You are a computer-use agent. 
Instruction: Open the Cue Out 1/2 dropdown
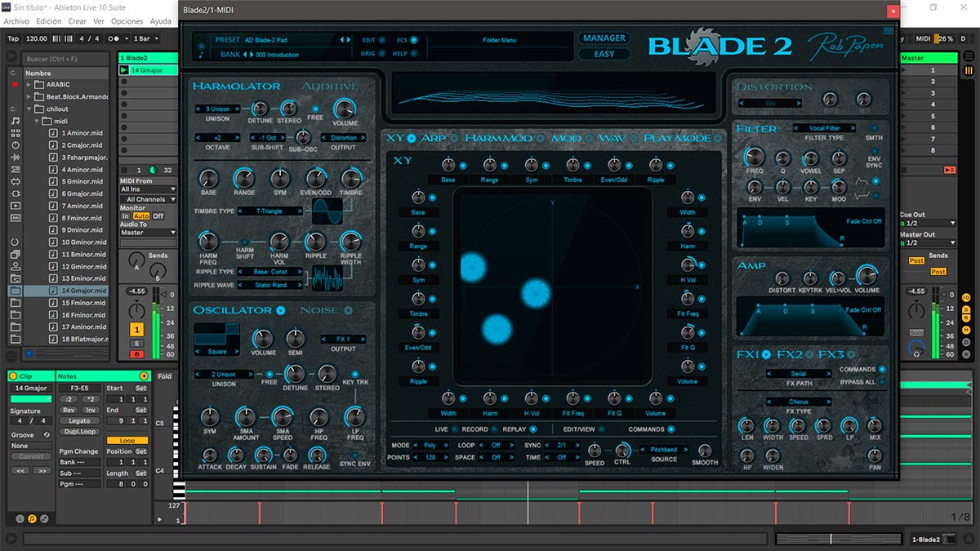(x=928, y=223)
